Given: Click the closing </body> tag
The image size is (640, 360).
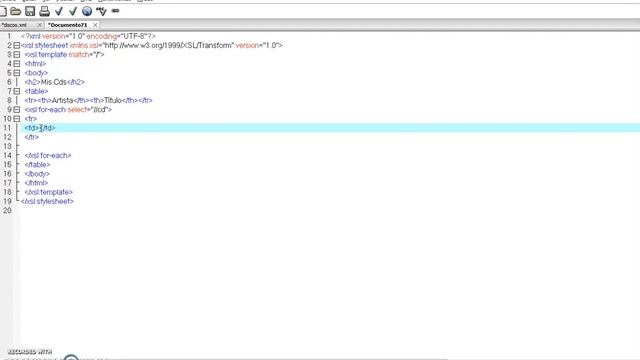Looking at the screenshot, I should click(x=37, y=174).
